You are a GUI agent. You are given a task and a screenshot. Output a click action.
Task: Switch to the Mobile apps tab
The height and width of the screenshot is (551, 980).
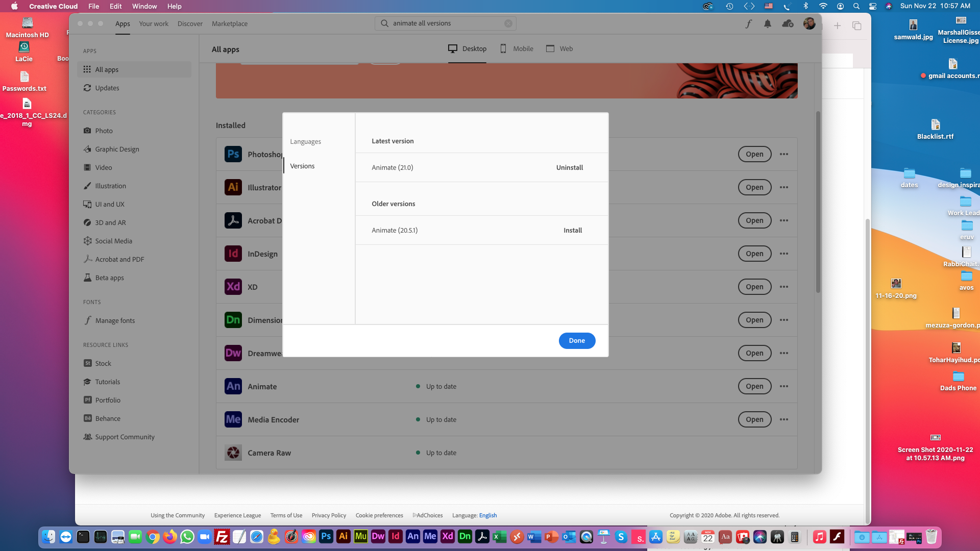point(516,48)
